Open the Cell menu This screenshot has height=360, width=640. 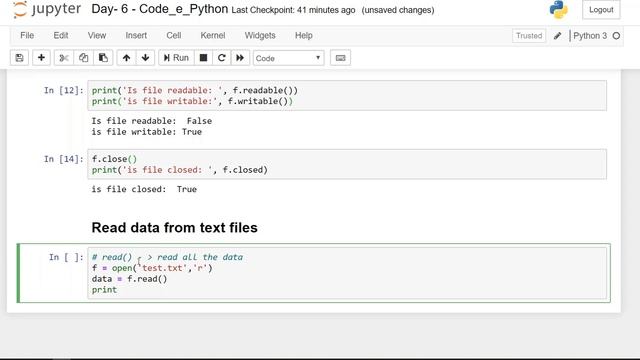coord(173,36)
